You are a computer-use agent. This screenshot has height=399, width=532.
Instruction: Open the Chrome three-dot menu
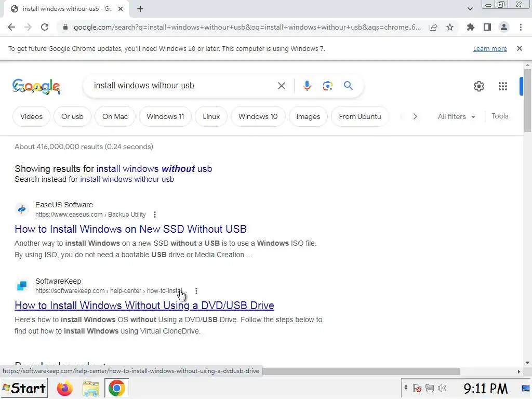tap(521, 27)
